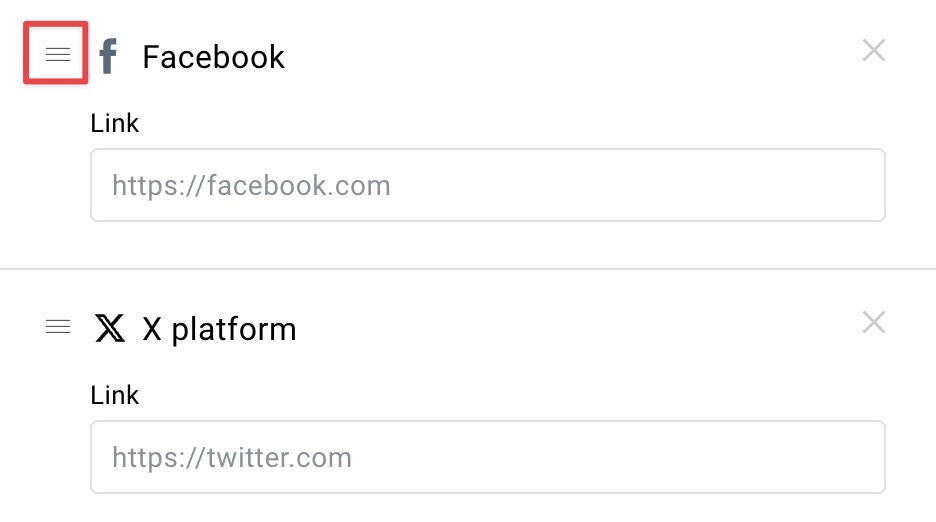Screen dimensions: 936x522
Task: Remove the X platform entry with its X
Action: (873, 323)
